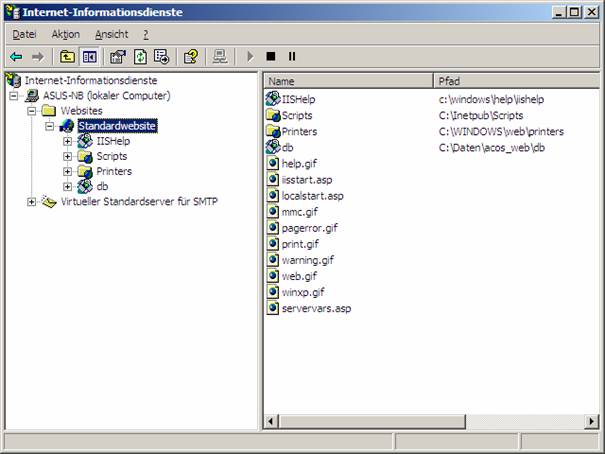The width and height of the screenshot is (605, 454).
Task: Select the Websites folder in tree
Action: coord(82,111)
